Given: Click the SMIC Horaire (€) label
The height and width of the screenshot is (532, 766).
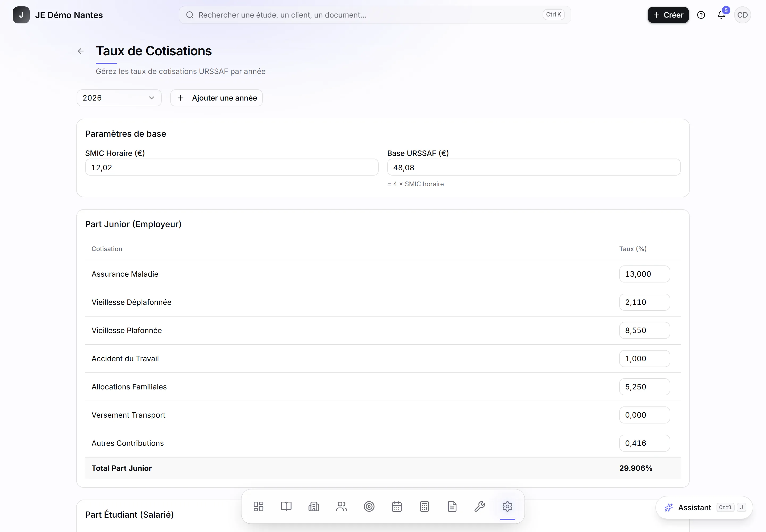Looking at the screenshot, I should coord(115,153).
